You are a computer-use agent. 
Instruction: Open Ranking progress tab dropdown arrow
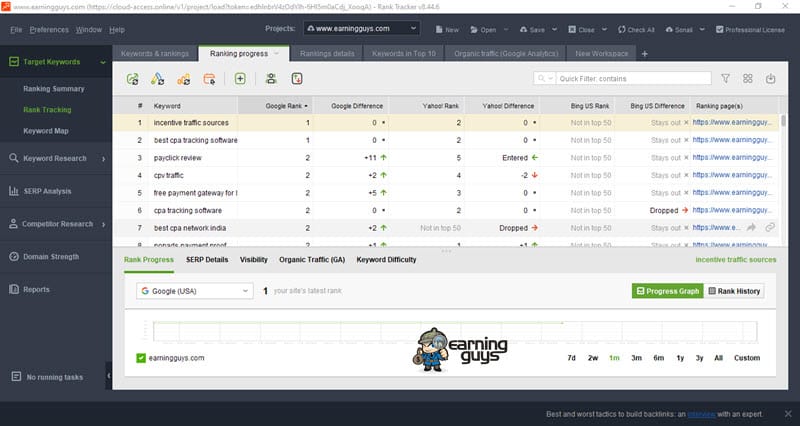pos(277,54)
